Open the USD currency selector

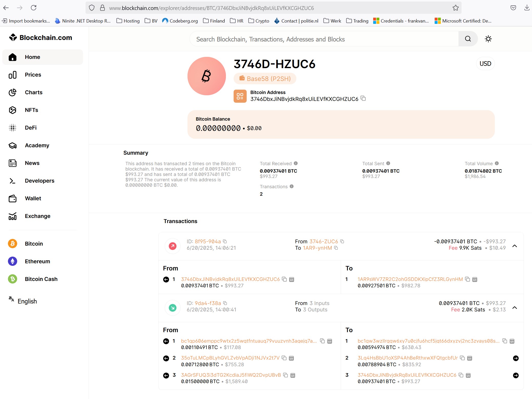pos(485,63)
